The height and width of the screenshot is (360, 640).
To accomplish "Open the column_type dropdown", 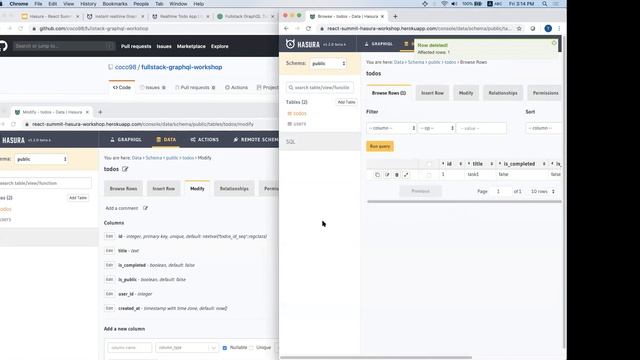I will point(186,348).
